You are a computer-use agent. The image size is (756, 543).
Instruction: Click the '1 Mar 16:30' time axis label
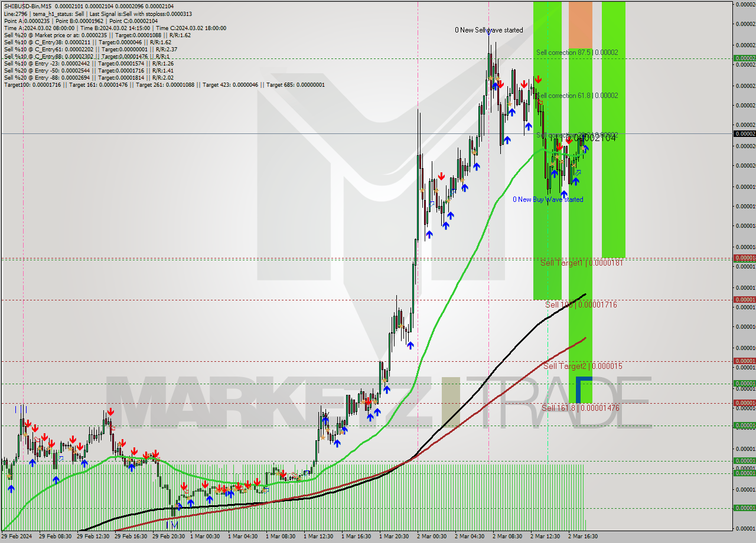pyautogui.click(x=357, y=537)
